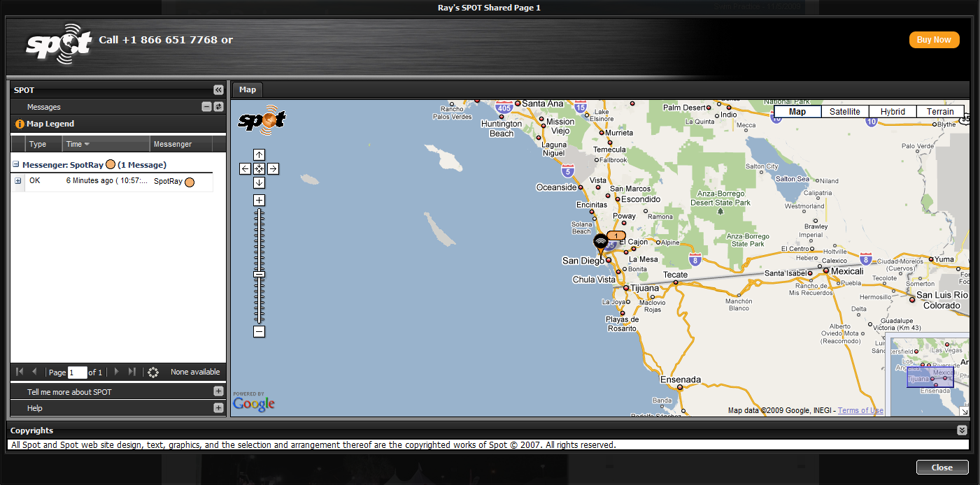Click the map zoom out minus button
Screen dimensions: 980x485
(259, 331)
